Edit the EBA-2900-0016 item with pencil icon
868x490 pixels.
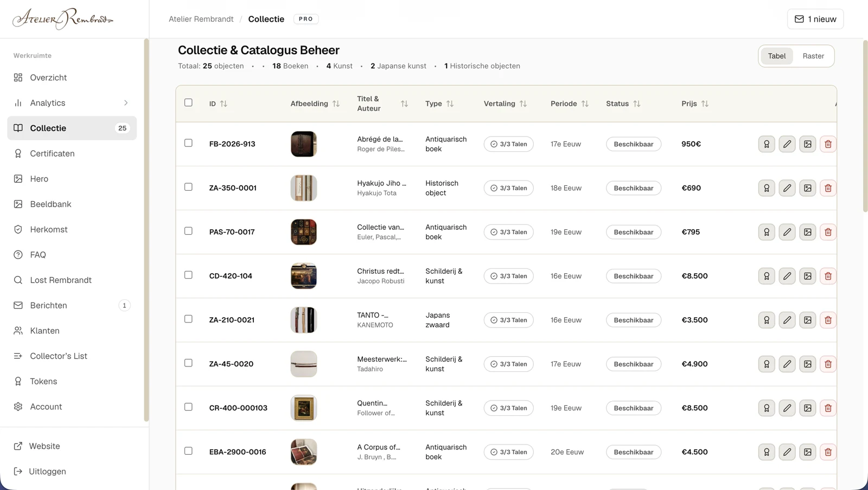point(787,452)
